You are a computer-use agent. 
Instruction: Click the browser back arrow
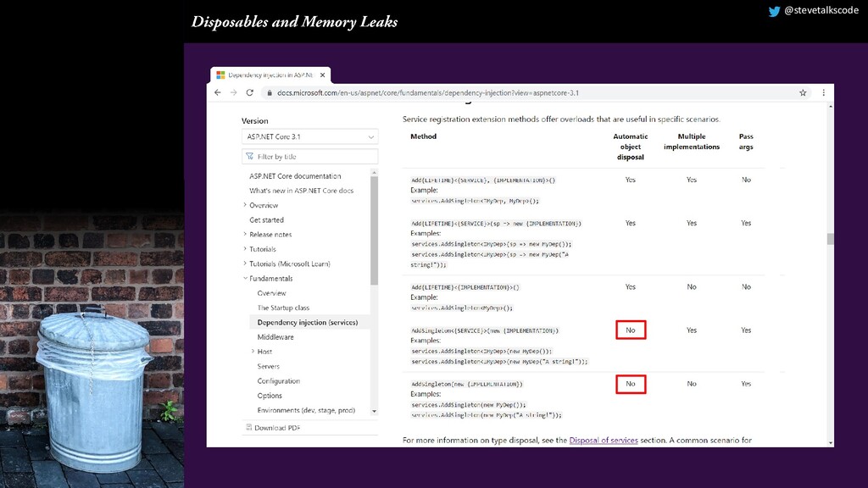tap(218, 93)
